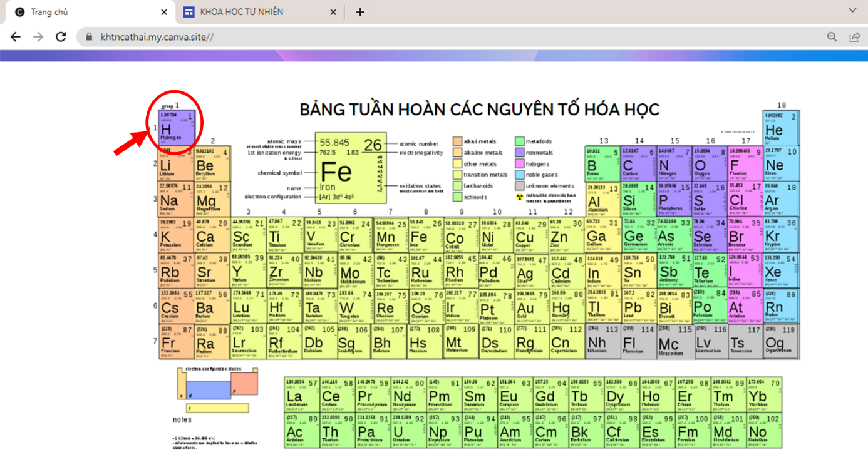868x472 pixels.
Task: Click the alkali metals orange legend swatch
Action: coord(458,141)
